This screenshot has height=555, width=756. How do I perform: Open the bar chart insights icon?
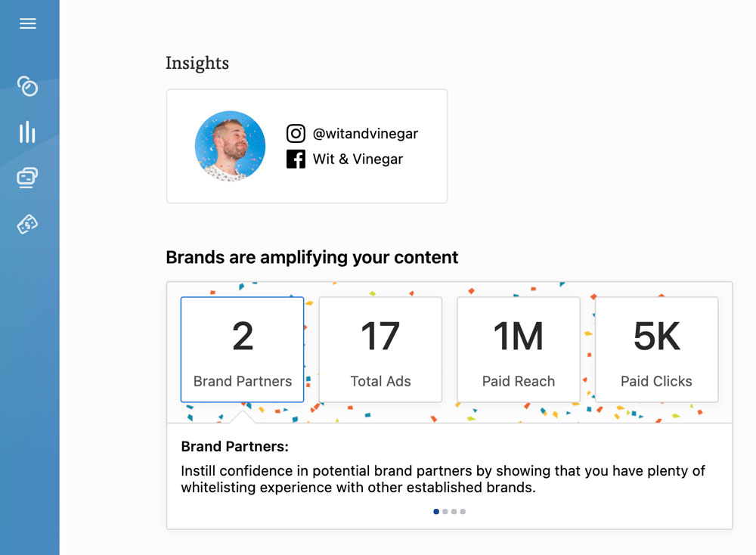[27, 132]
